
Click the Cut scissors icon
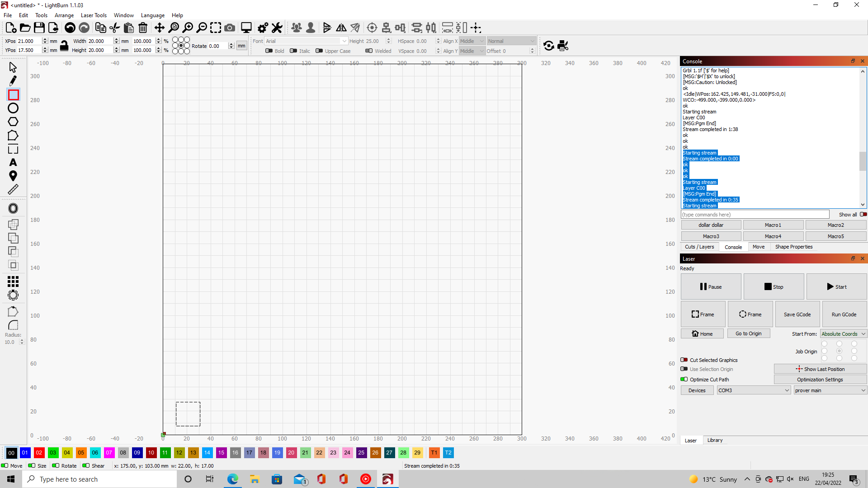(x=115, y=28)
